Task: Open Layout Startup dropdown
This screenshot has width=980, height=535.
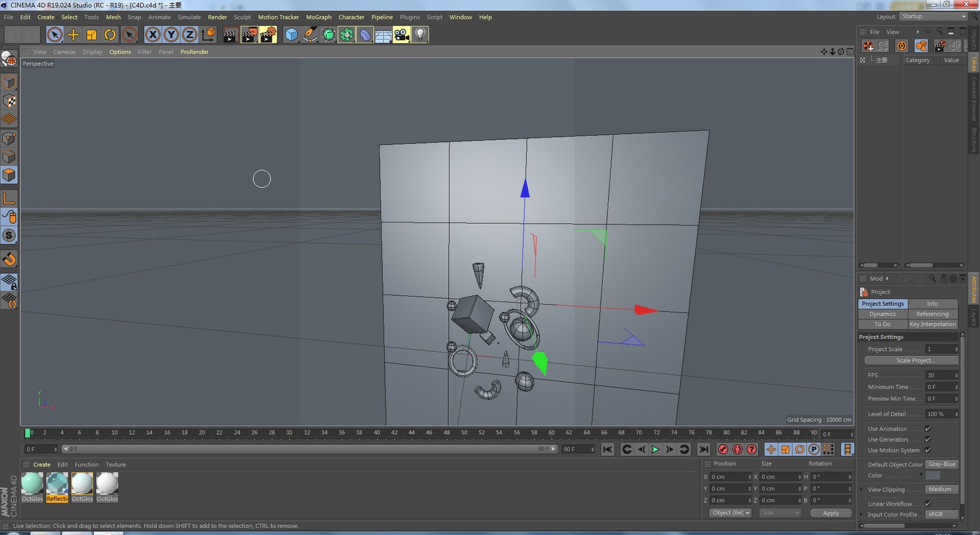Action: 933,16
